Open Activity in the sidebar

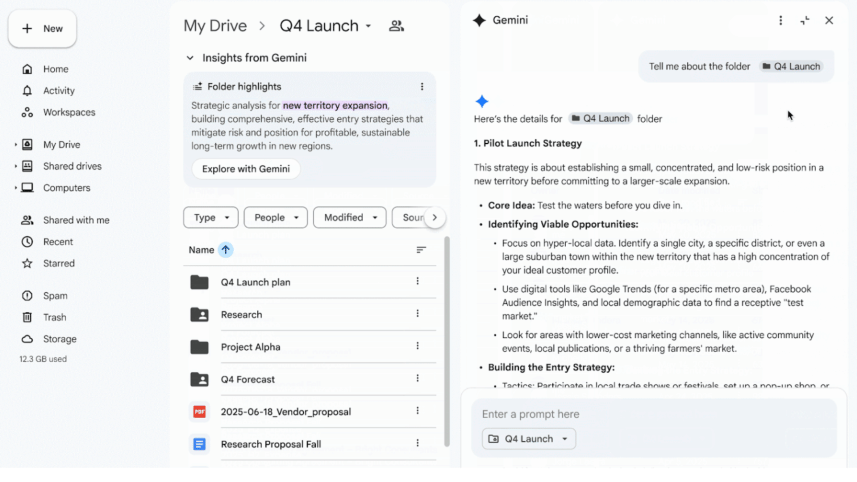tap(58, 91)
